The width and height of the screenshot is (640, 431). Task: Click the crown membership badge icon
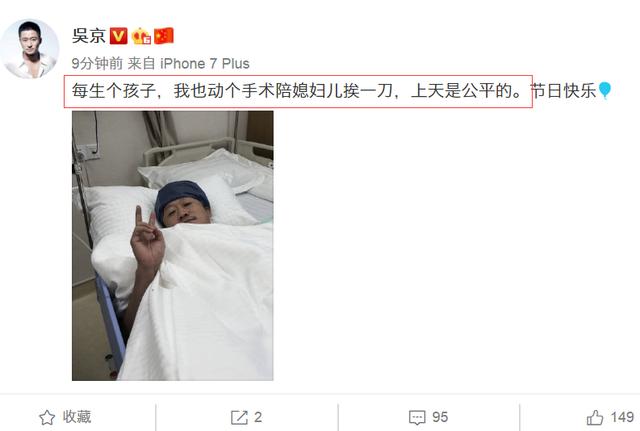tap(141, 36)
